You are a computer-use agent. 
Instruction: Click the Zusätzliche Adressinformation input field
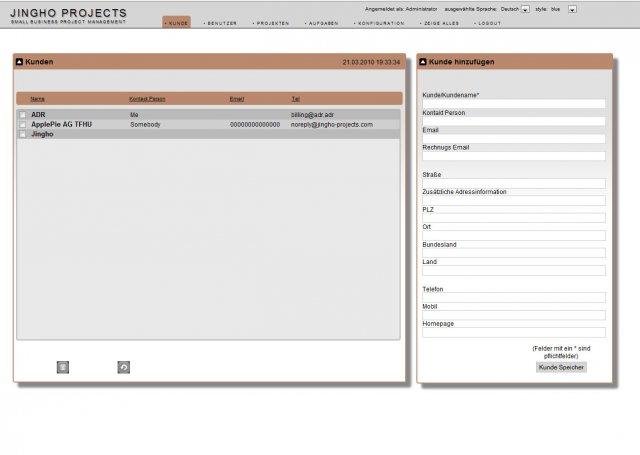point(514,200)
